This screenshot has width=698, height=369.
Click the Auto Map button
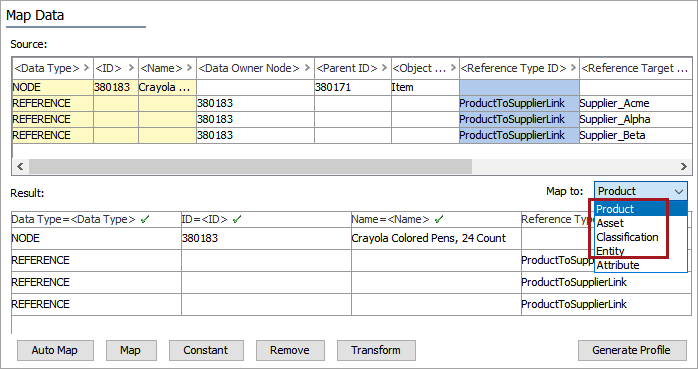tap(55, 350)
